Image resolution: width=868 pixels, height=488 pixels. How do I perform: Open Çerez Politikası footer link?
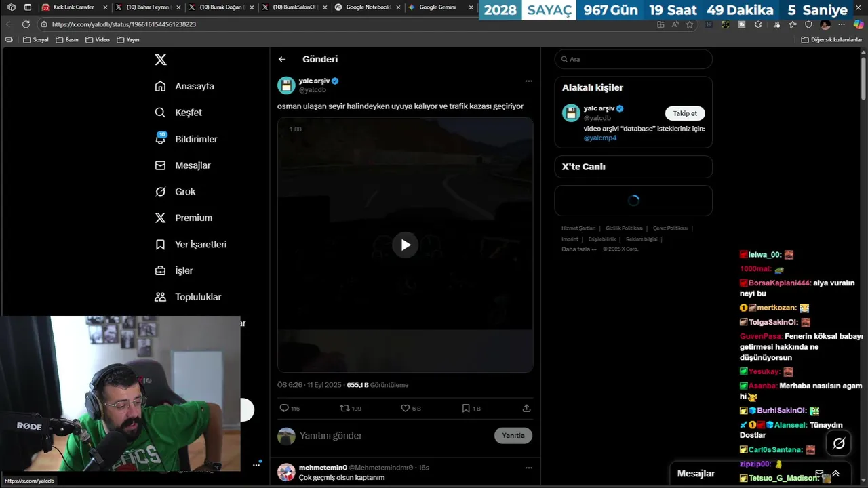point(670,228)
